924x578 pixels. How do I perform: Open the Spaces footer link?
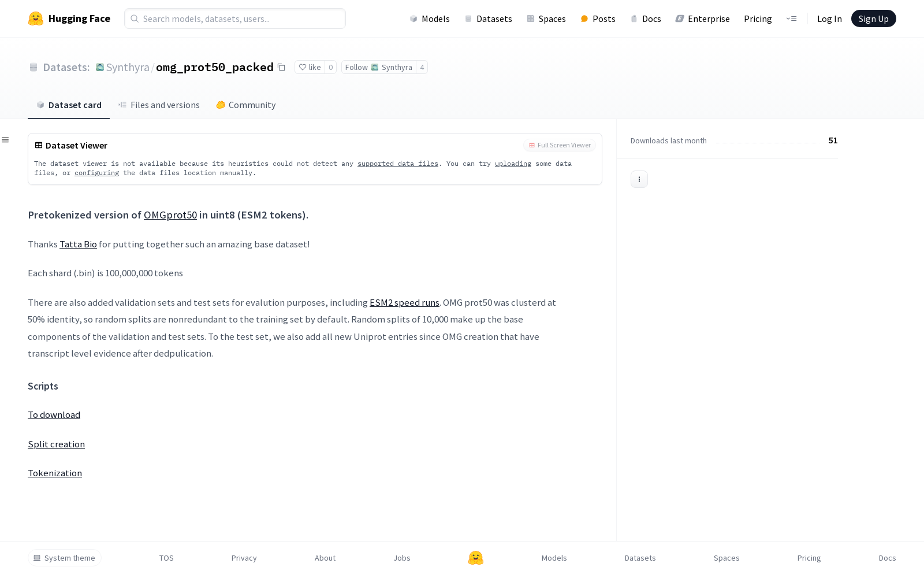(726, 558)
